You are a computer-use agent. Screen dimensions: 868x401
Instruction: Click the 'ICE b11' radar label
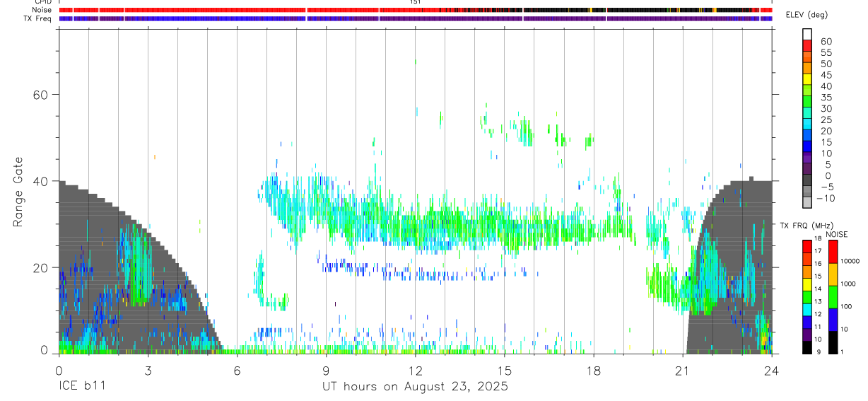tap(82, 387)
